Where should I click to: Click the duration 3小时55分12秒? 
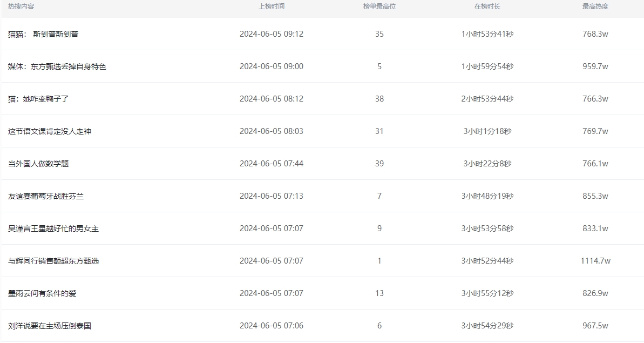pos(487,294)
